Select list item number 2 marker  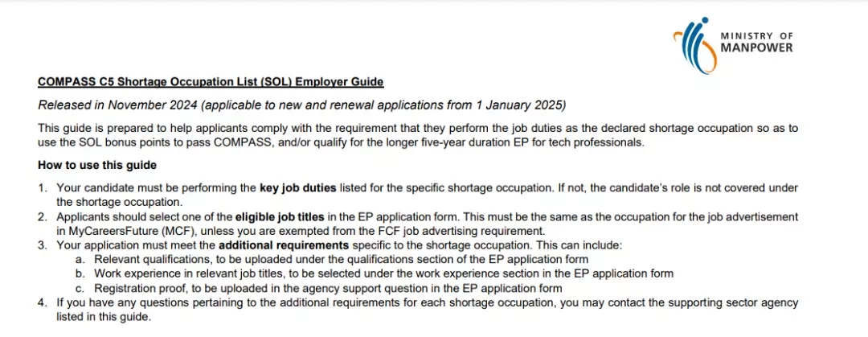(x=42, y=216)
